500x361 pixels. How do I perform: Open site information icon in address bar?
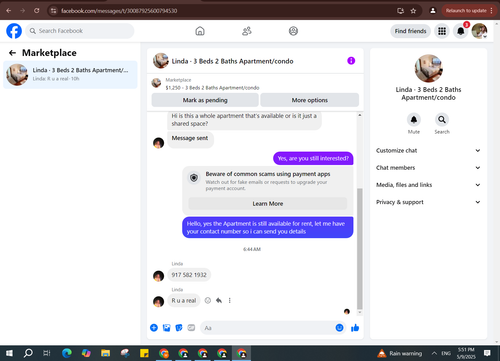[x=53, y=11]
